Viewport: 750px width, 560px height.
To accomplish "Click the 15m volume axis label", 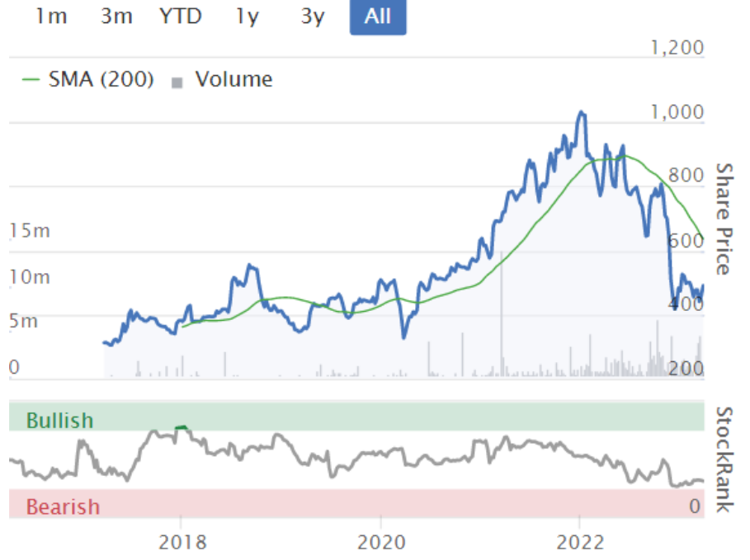I will click(x=30, y=231).
